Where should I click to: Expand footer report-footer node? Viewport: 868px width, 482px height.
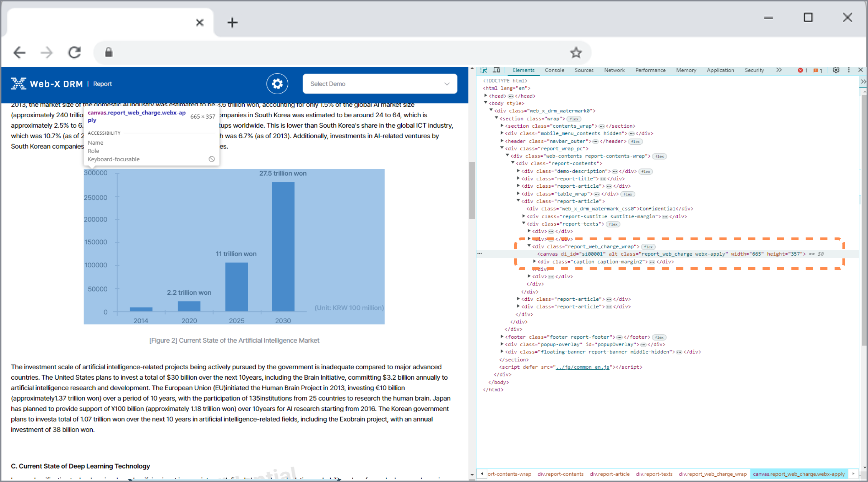(502, 337)
